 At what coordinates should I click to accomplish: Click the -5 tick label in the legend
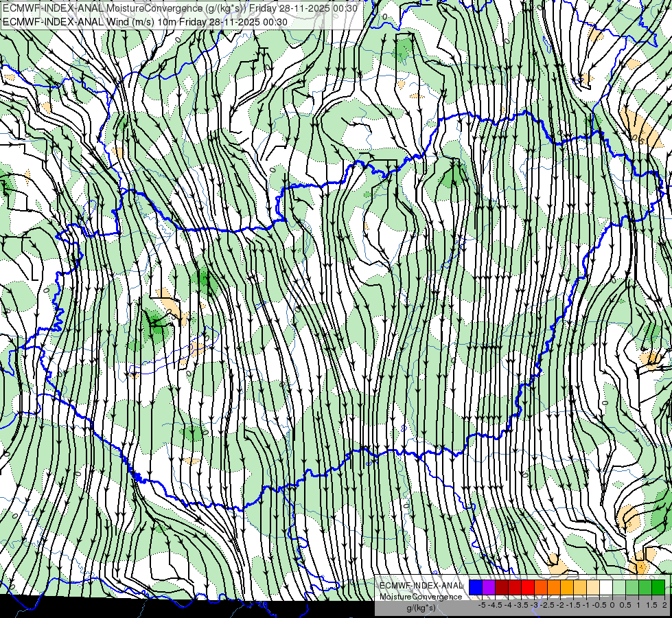(x=482, y=605)
